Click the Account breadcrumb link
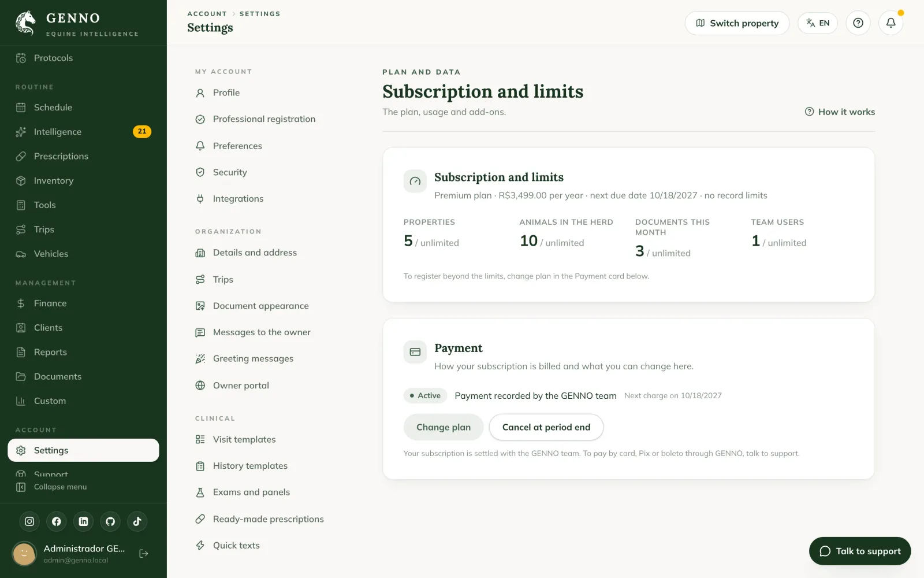 (x=207, y=14)
